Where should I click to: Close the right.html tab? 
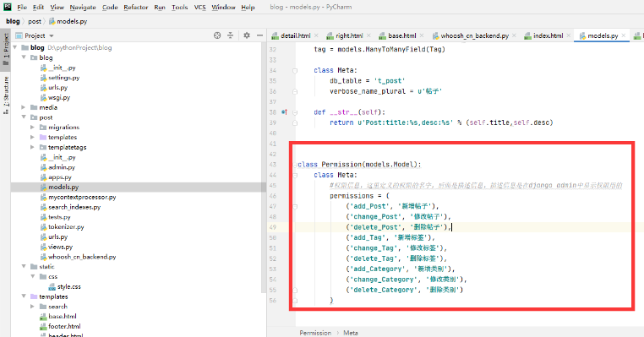pyautogui.click(x=368, y=35)
